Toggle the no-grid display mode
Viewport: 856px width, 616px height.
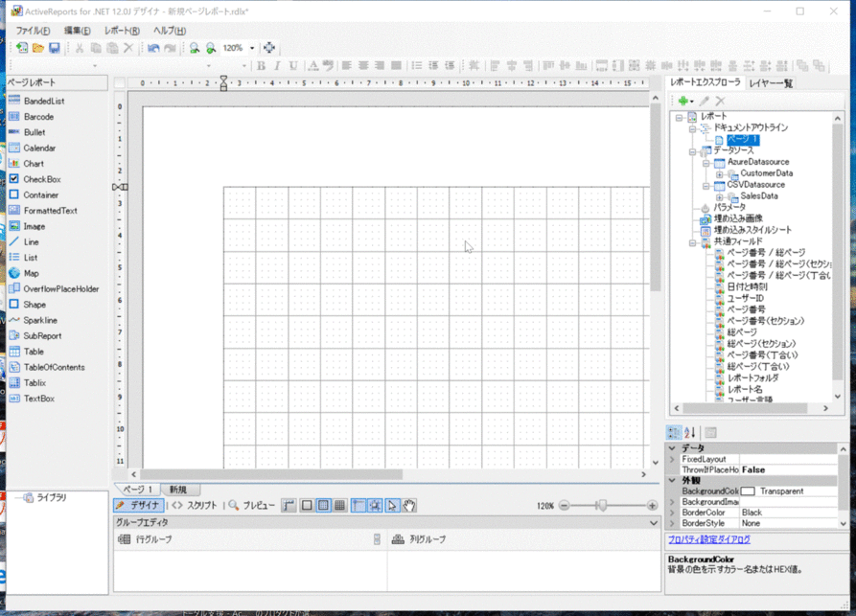click(x=307, y=506)
